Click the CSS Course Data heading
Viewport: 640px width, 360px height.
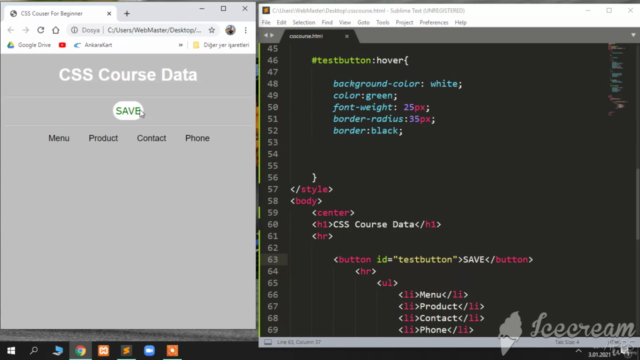pos(128,75)
